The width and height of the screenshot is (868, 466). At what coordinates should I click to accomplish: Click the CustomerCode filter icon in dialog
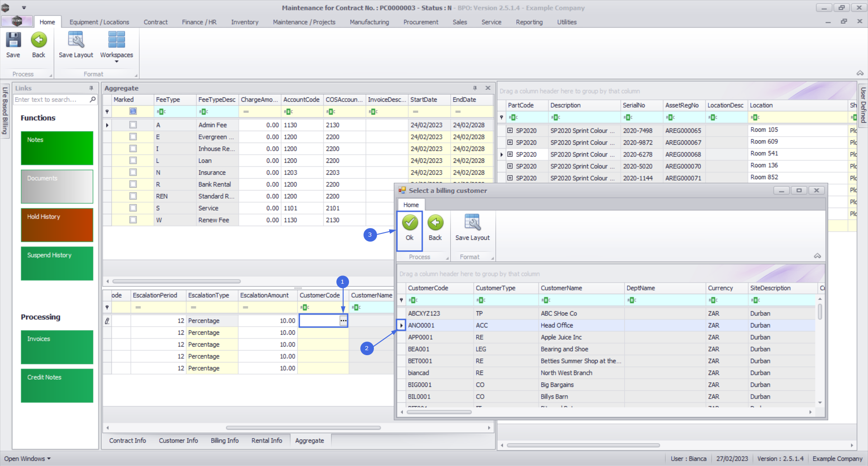point(413,300)
